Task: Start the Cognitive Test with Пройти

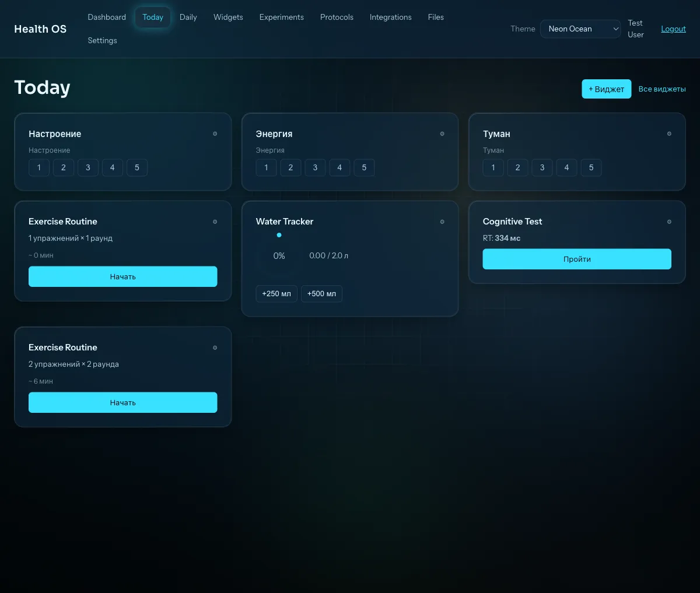Action: pyautogui.click(x=577, y=259)
